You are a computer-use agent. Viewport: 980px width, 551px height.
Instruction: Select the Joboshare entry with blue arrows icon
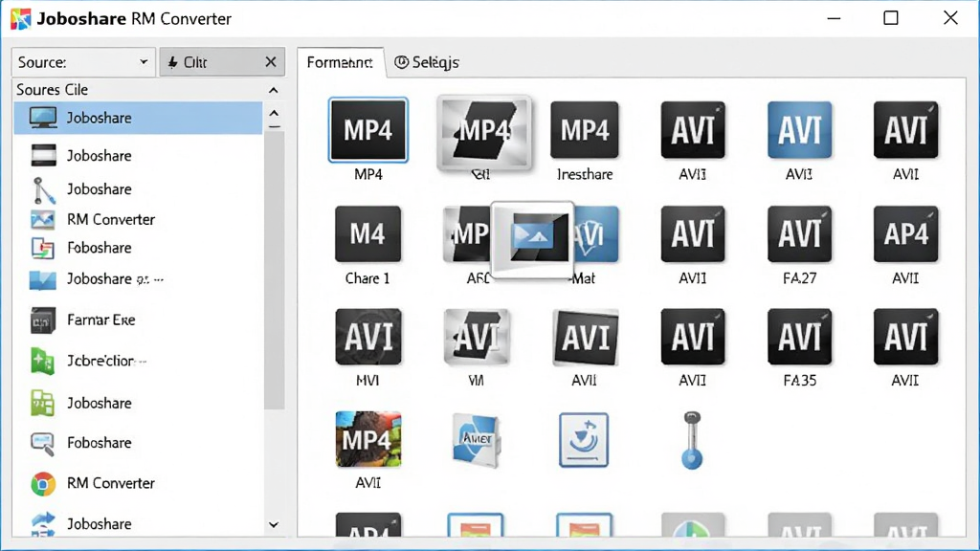pos(138,524)
